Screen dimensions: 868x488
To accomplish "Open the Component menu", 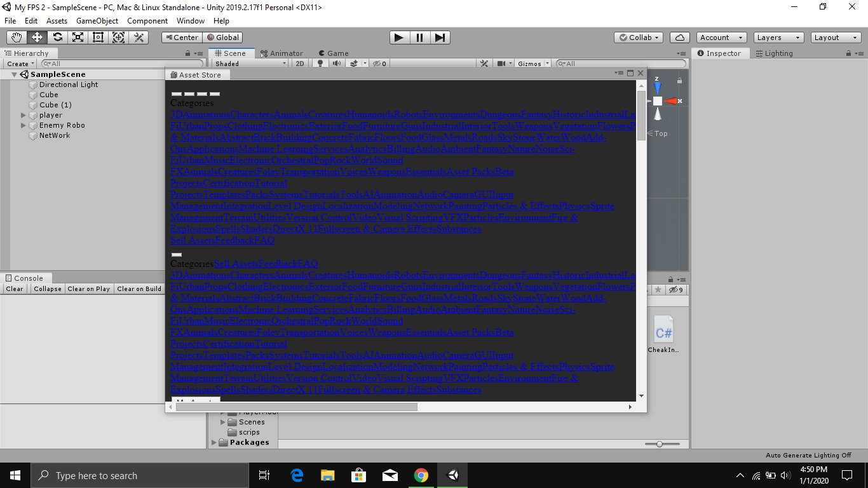I will click(x=147, y=21).
